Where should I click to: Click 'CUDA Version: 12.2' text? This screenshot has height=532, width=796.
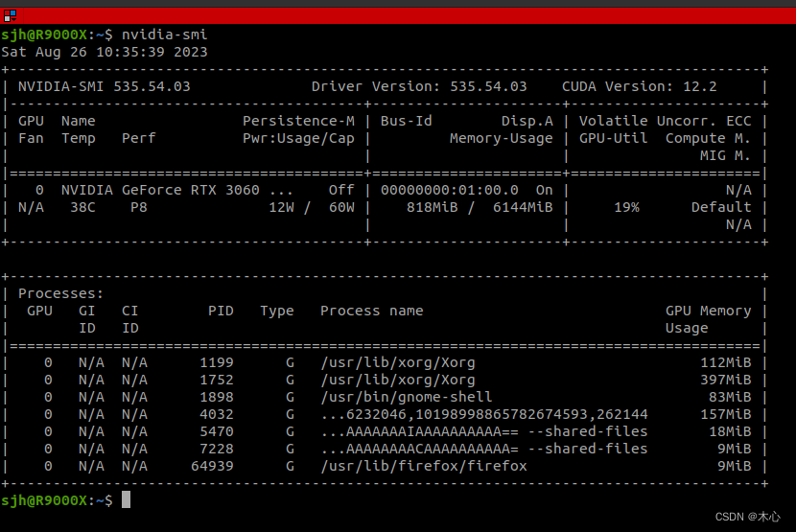pyautogui.click(x=639, y=87)
